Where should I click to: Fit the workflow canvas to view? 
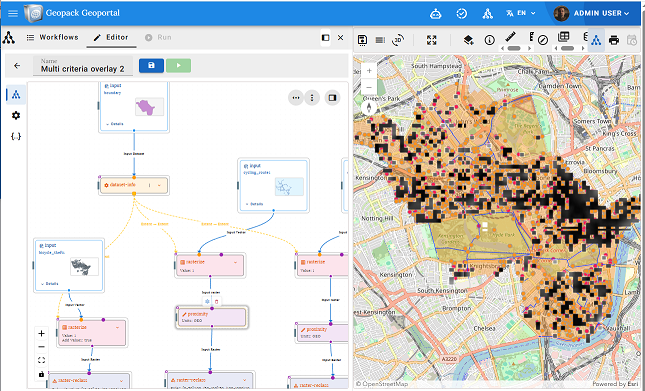41,361
